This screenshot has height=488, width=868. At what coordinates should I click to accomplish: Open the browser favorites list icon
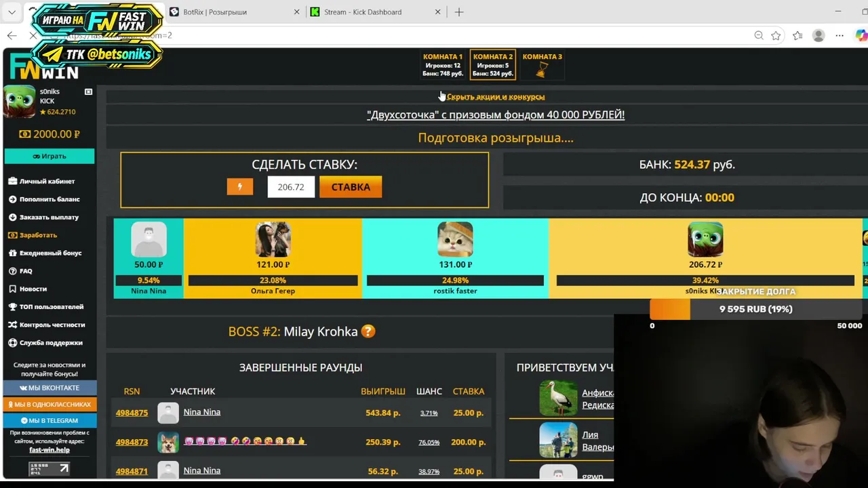pyautogui.click(x=797, y=35)
